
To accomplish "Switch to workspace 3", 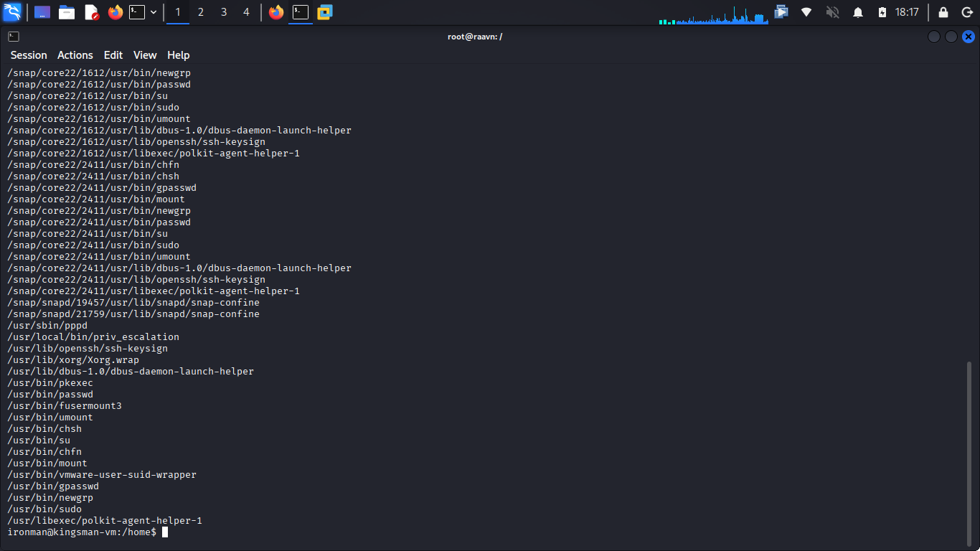I will (224, 12).
